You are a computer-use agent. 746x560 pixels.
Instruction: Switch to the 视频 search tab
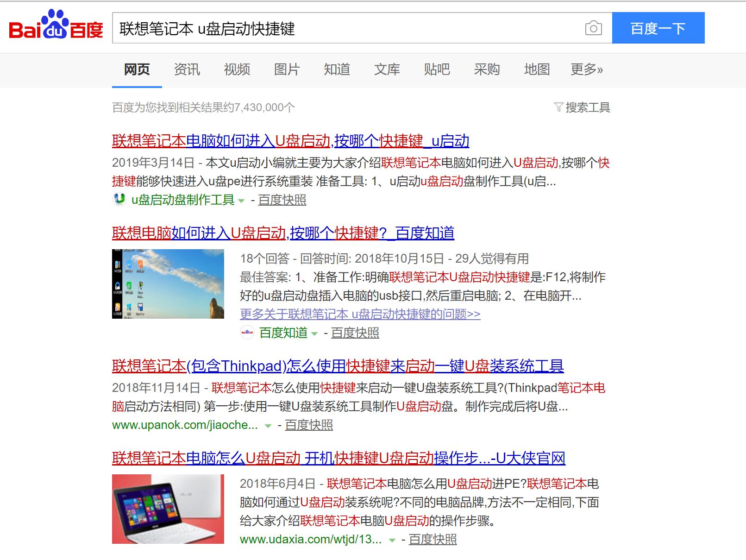point(238,69)
